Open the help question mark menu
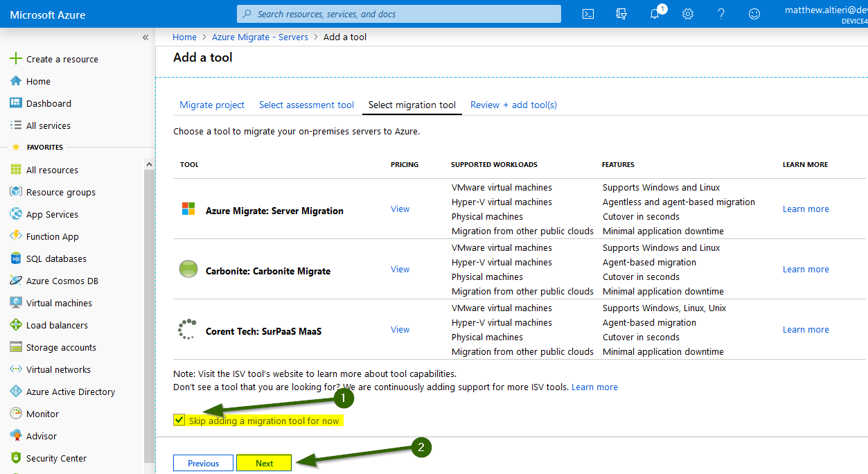The width and height of the screenshot is (868, 474). 720,13
